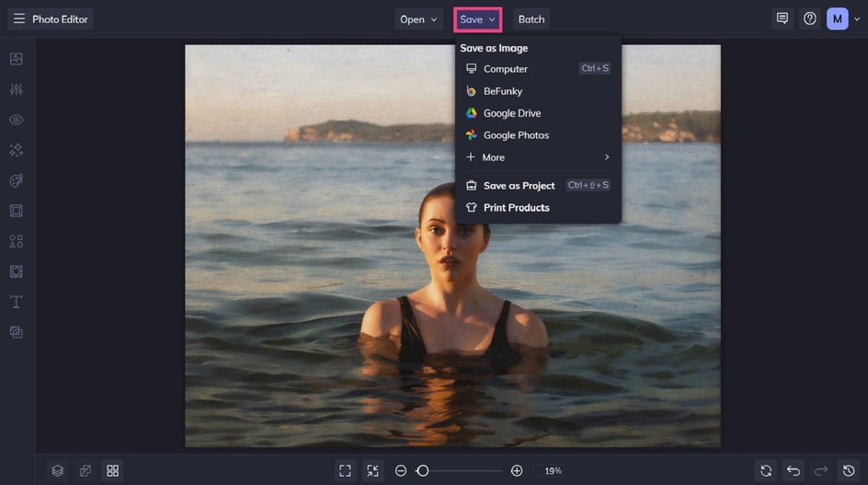
Task: Click the Batch button
Action: [531, 19]
